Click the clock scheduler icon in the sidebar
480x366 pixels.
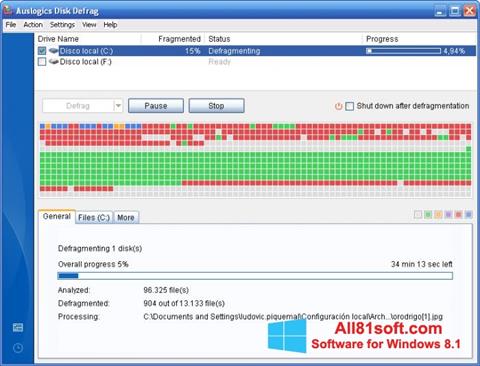click(x=18, y=348)
